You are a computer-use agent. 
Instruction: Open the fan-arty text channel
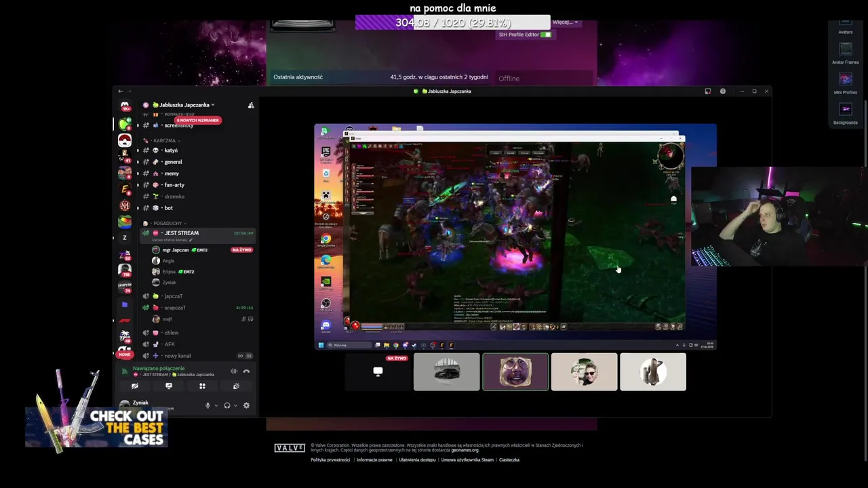click(x=198, y=185)
